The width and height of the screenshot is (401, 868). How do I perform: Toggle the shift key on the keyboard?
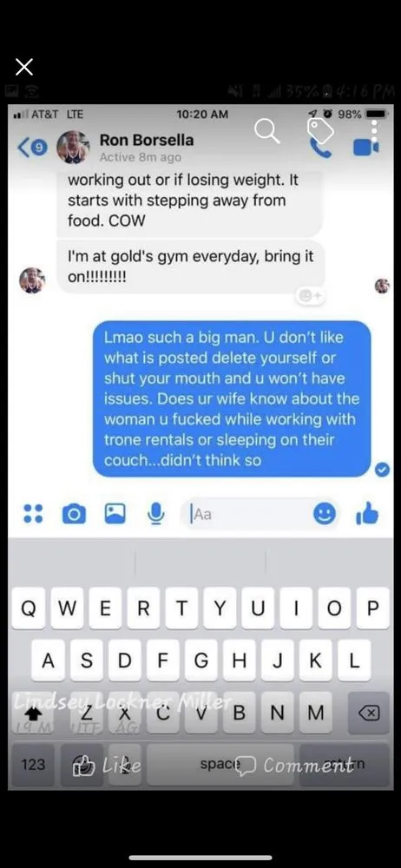coord(33,714)
